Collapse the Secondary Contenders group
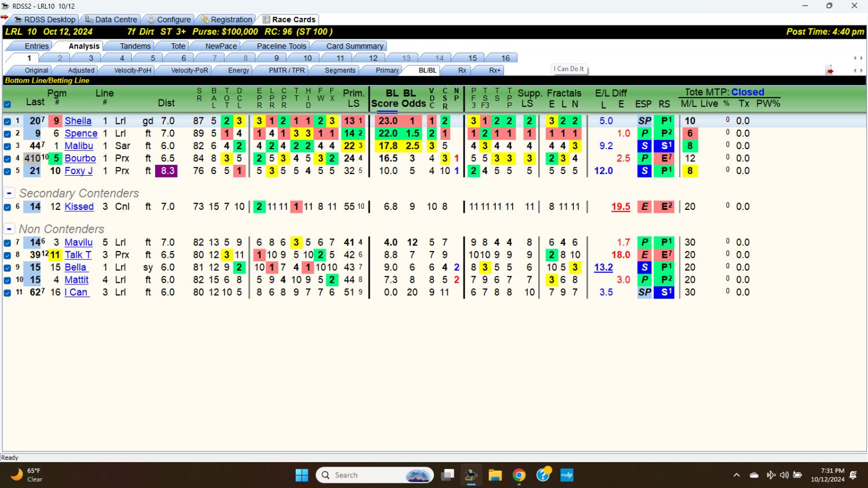The image size is (868, 488). pyautogui.click(x=9, y=193)
